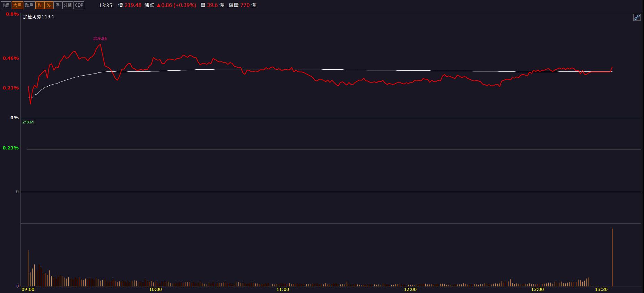This screenshot has height=293, width=644.
Task: Click the chain link icon at chart corner
Action: (x=637, y=17)
